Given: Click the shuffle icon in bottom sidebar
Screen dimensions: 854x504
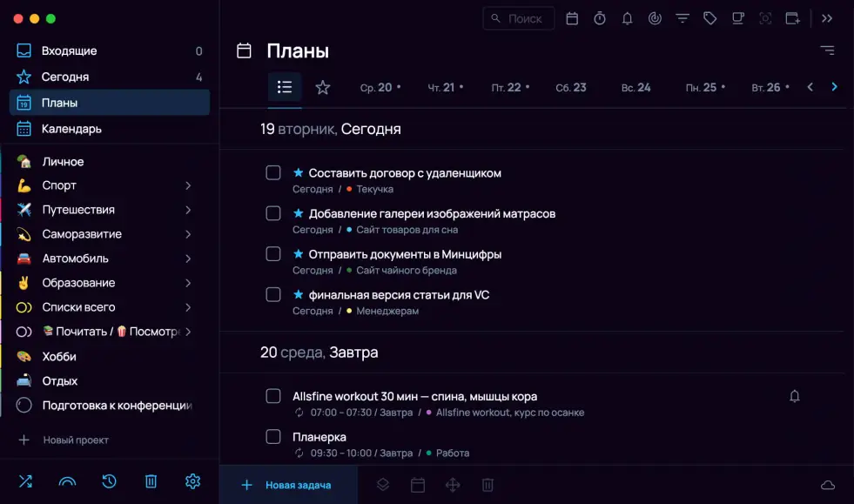Looking at the screenshot, I should pos(24,481).
